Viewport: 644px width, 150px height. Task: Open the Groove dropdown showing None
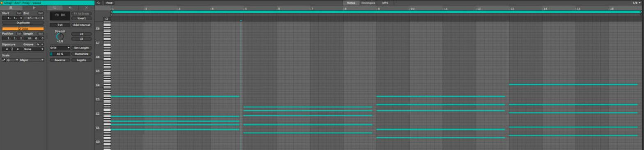coord(34,49)
